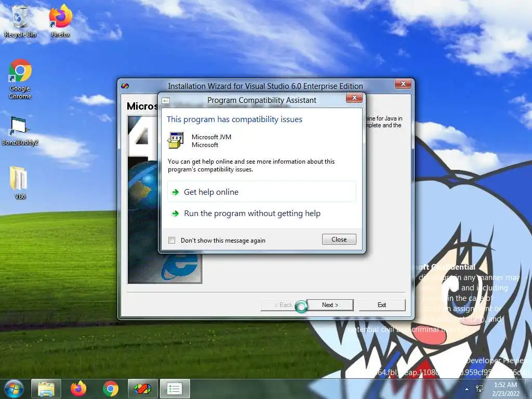The width and height of the screenshot is (532, 399).
Task: Open the BonziBuddy2 desktop shortcut
Action: coord(20,130)
